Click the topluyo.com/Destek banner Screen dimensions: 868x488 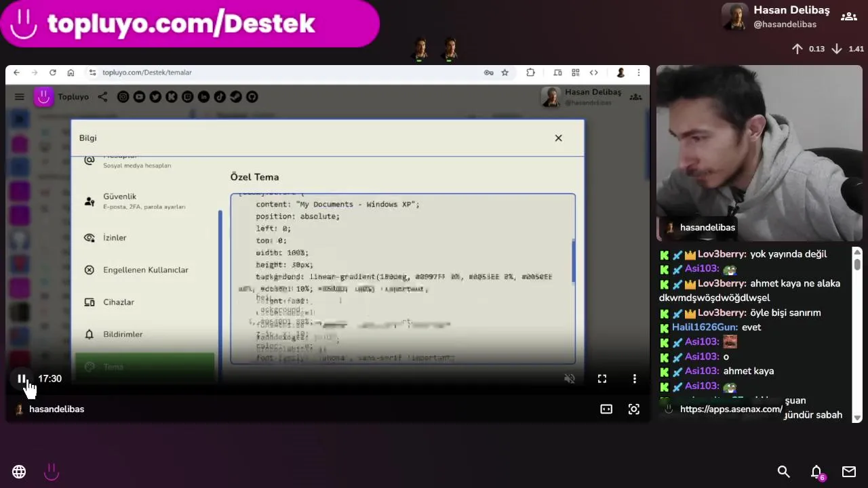[190, 23]
